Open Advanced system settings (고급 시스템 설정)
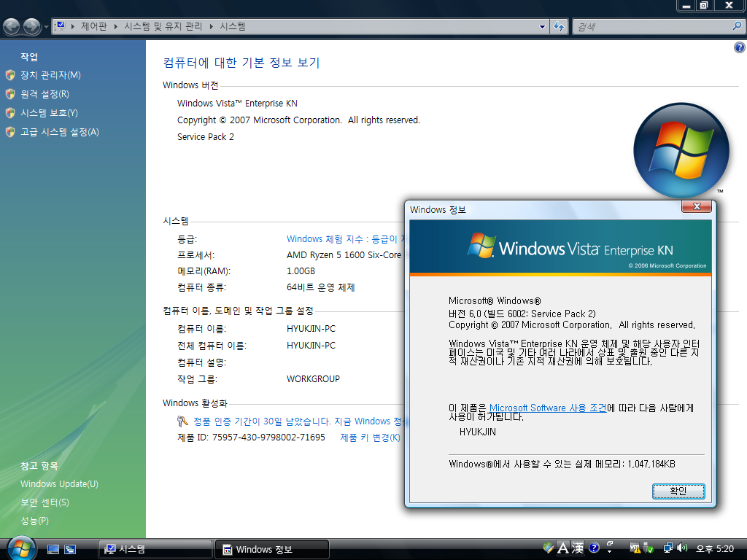Screen dimensions: 747x560 (60, 132)
